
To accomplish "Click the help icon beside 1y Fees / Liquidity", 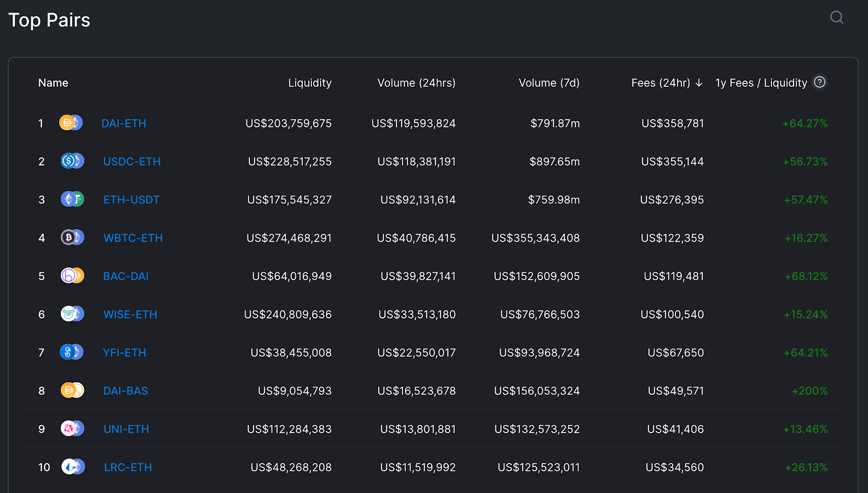I will point(820,82).
